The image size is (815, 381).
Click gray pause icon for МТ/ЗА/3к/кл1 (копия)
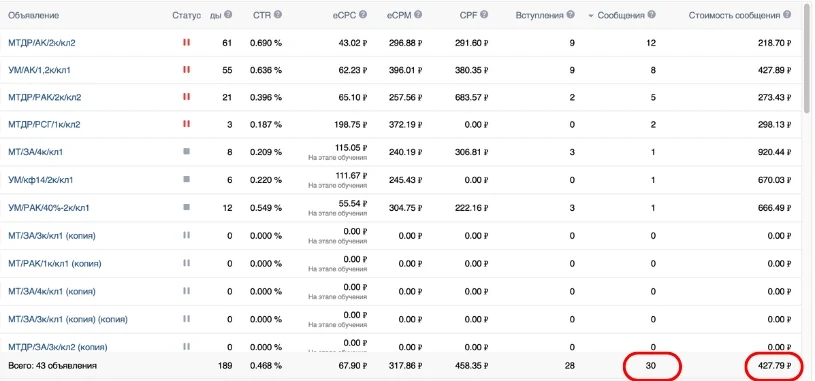pos(186,235)
